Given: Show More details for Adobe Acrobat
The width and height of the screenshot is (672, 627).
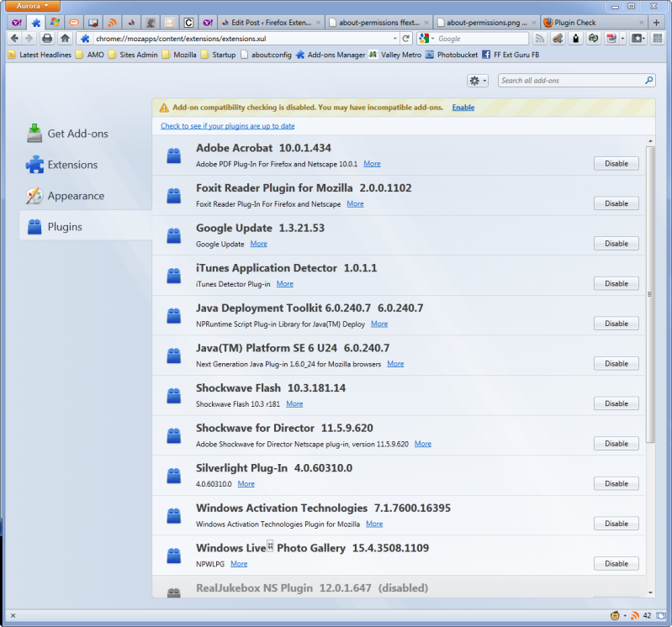Looking at the screenshot, I should 372,164.
